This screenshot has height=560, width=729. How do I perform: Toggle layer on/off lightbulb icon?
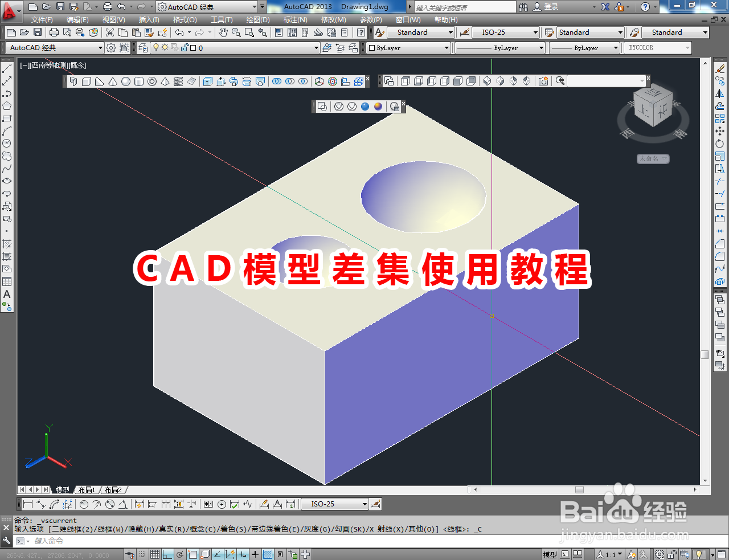(156, 48)
